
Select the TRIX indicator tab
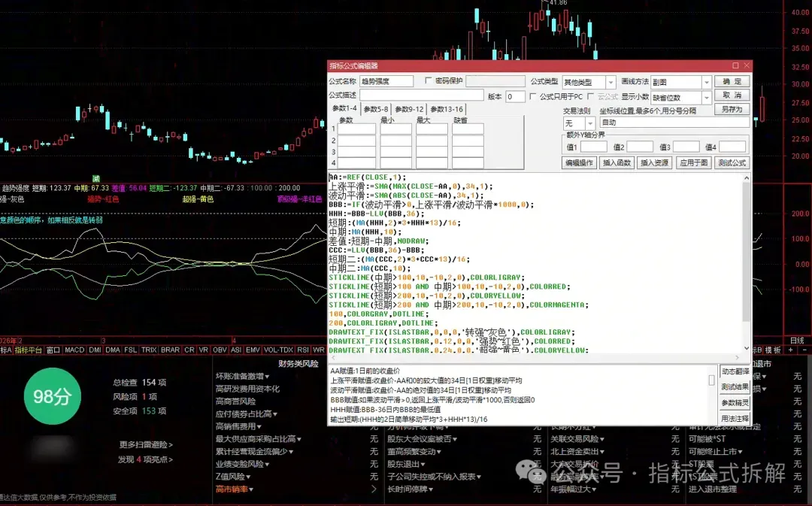point(149,350)
